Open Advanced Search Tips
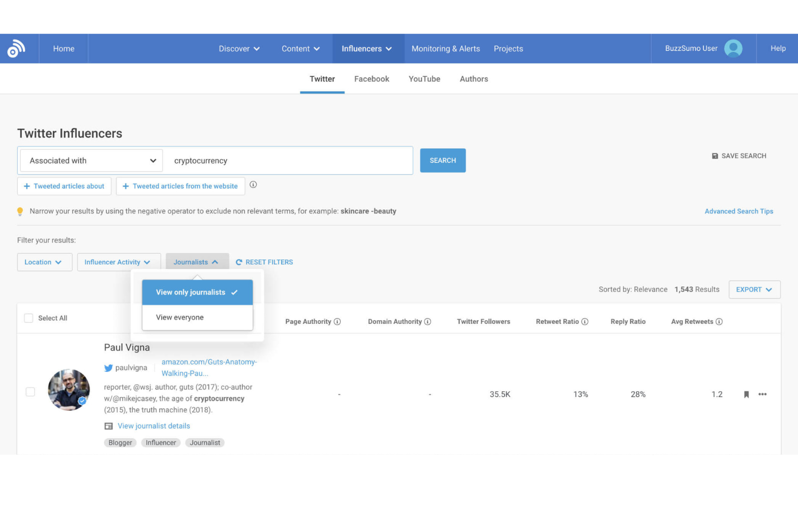Image resolution: width=798 pixels, height=532 pixels. pos(739,211)
